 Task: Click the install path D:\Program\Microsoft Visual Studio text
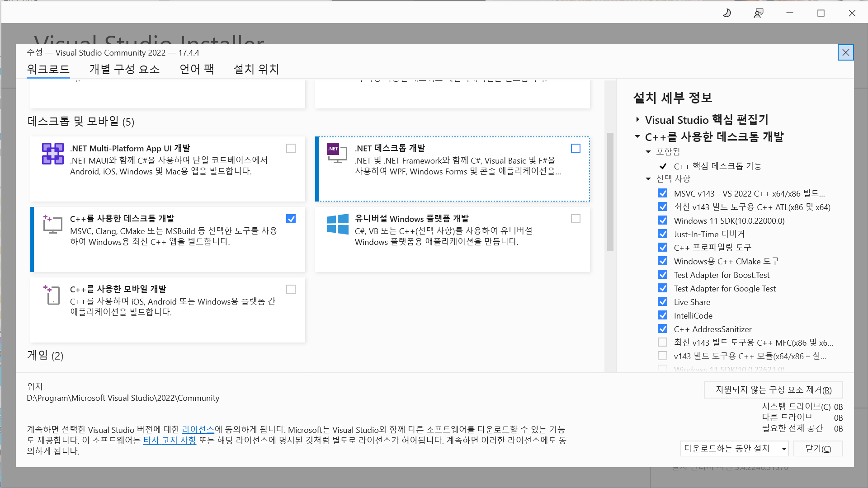point(123,398)
